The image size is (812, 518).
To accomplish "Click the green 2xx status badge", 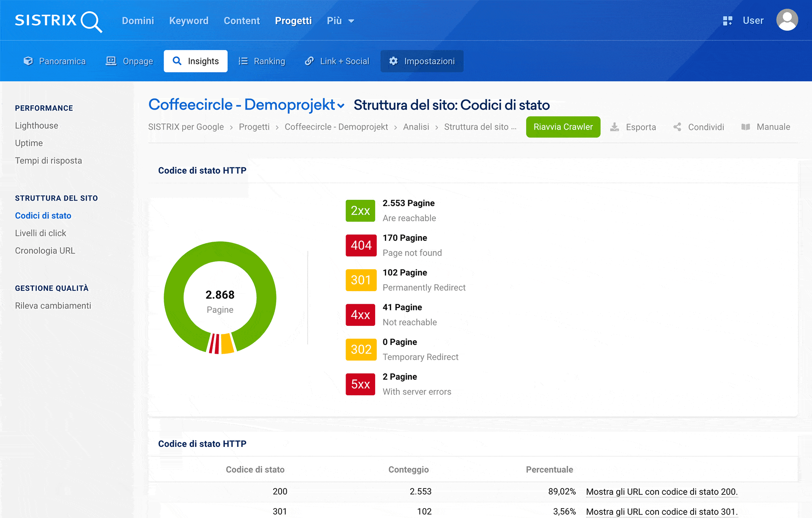I will (360, 211).
